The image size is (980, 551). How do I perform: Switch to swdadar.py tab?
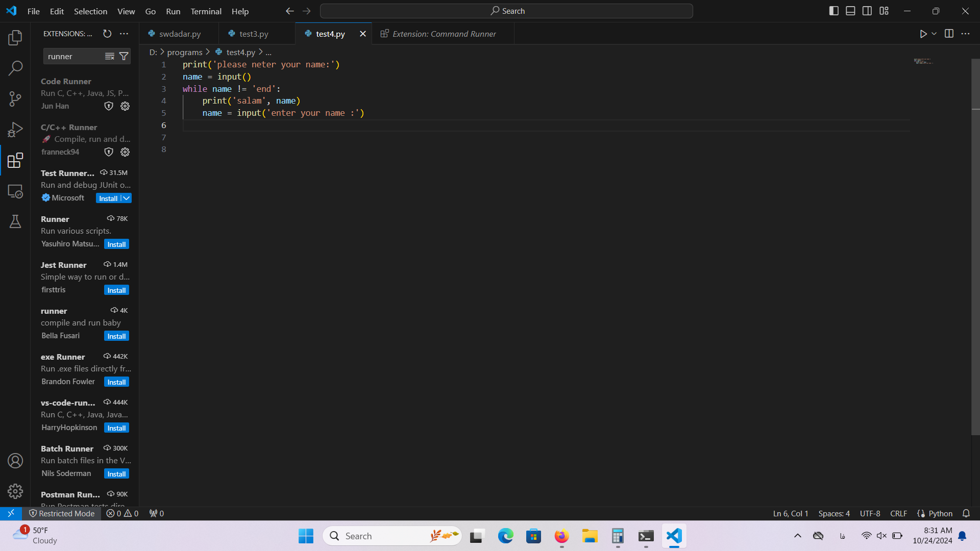pos(179,34)
